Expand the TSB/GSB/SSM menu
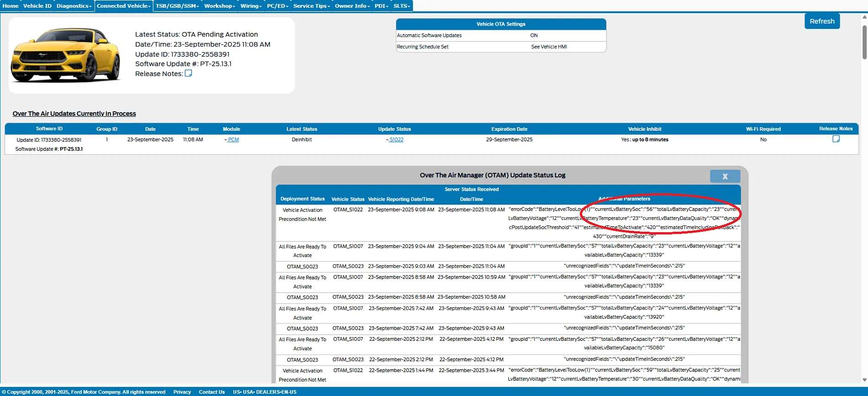Screen dimensions: 868x396 pyautogui.click(x=177, y=6)
